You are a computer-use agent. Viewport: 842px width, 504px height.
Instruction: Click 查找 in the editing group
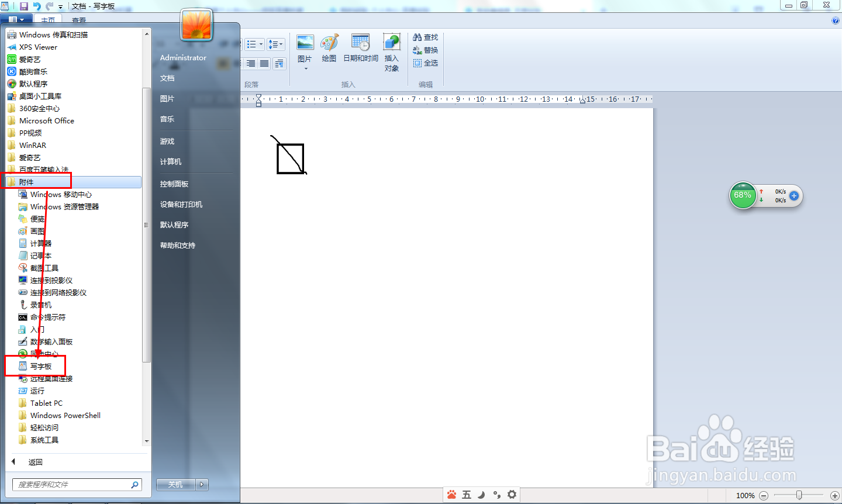click(425, 37)
